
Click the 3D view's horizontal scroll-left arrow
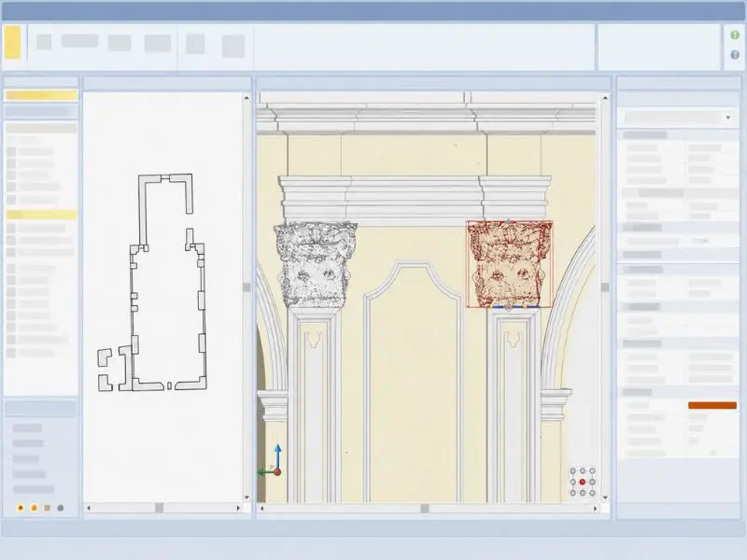coord(261,509)
